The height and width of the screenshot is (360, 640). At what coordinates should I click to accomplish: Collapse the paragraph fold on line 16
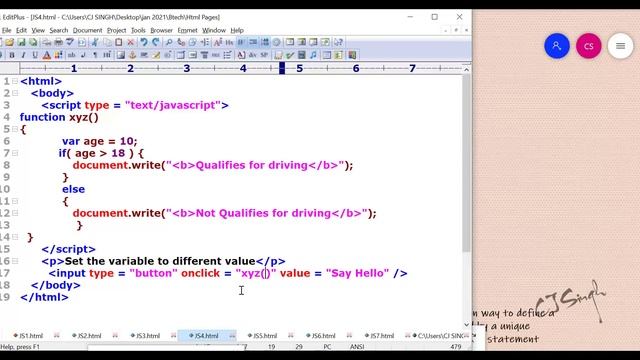point(15,260)
